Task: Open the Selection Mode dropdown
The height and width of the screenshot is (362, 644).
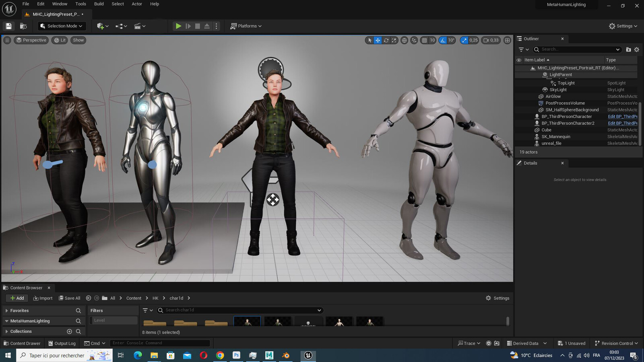Action: (62, 26)
